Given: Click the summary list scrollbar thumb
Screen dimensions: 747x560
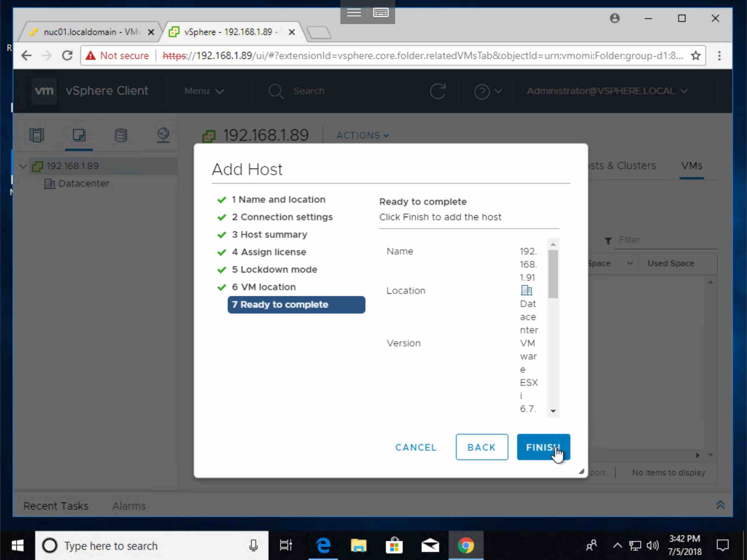Looking at the screenshot, I should tap(553, 274).
